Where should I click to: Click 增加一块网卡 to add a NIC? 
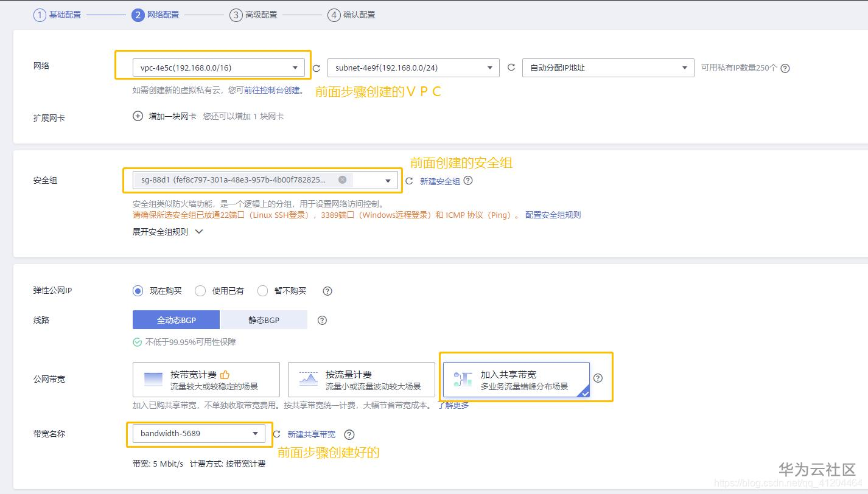[x=172, y=116]
